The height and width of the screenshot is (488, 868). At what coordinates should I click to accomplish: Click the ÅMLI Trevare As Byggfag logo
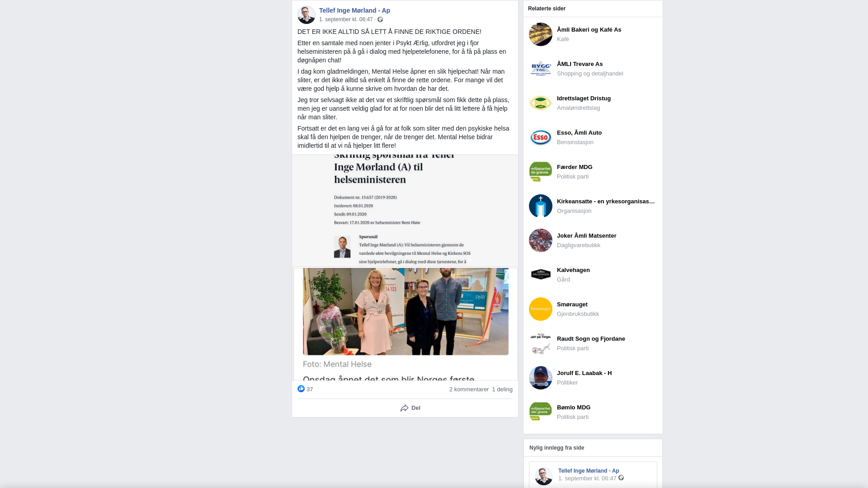point(541,69)
